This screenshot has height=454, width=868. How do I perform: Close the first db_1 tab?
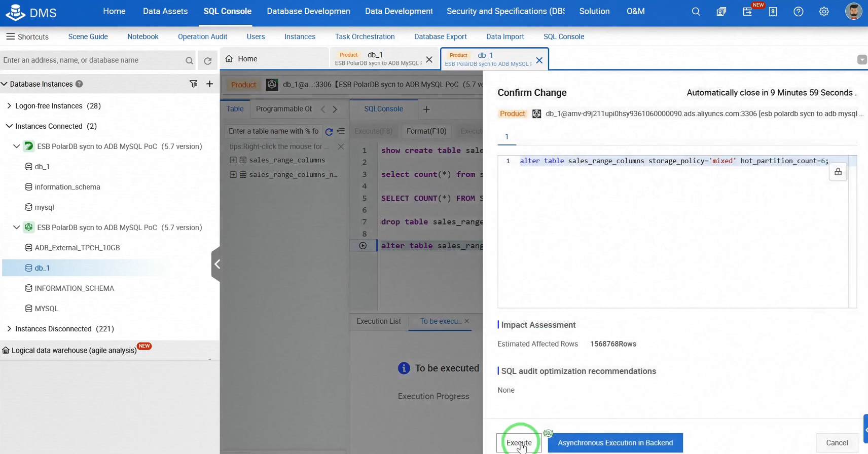click(x=429, y=60)
